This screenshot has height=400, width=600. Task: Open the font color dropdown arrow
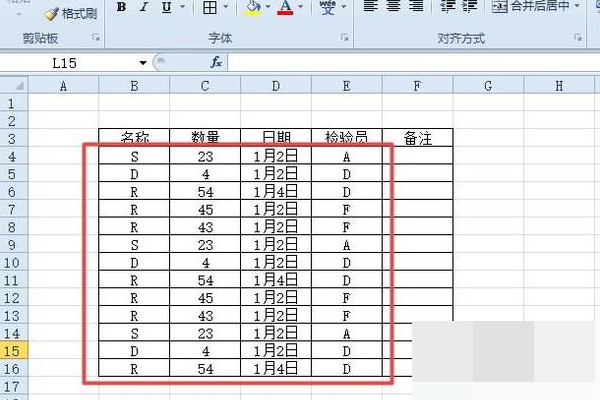(x=301, y=7)
